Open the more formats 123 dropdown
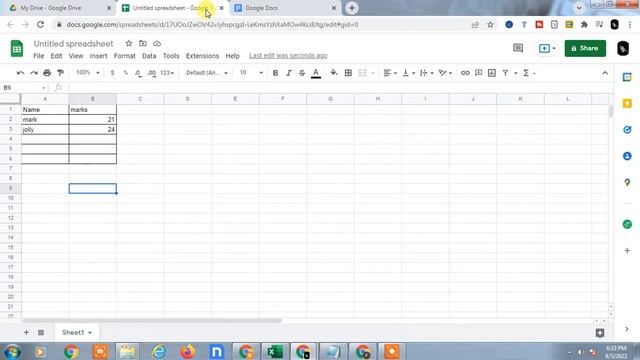This screenshot has width=640, height=360. point(167,73)
